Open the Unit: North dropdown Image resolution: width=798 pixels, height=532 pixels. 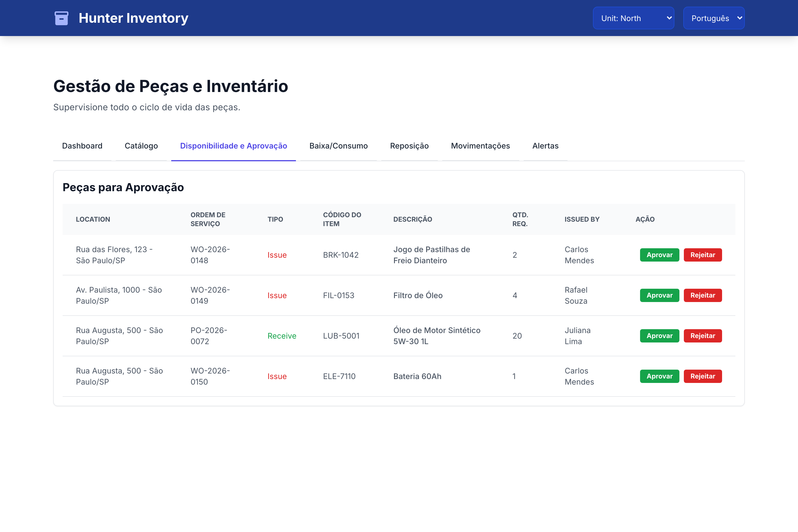[x=633, y=18]
